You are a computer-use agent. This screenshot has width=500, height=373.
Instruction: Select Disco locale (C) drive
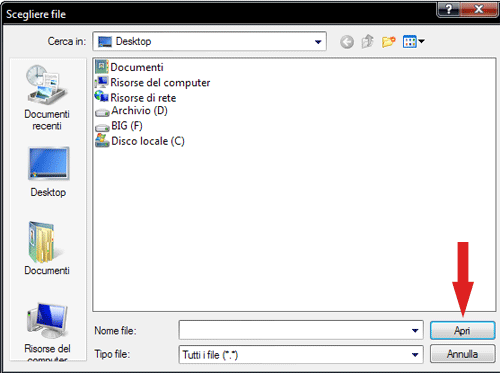(140, 141)
